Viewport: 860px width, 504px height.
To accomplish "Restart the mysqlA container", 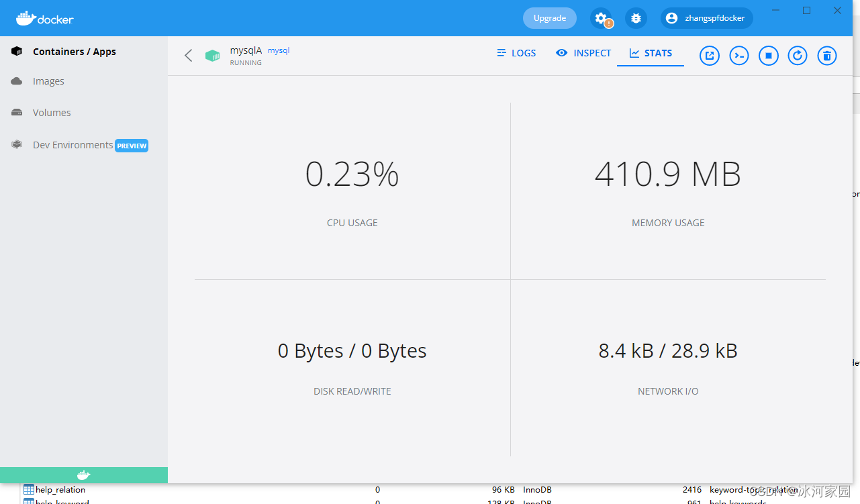I will point(798,55).
